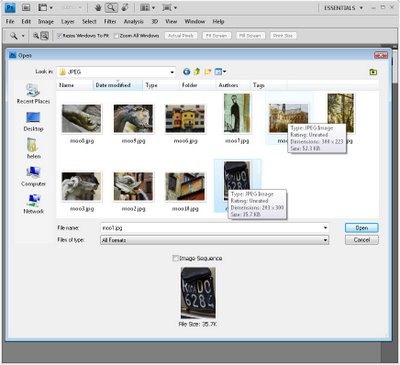
Task: Select the Hand tool in application bar
Action: [98, 8]
